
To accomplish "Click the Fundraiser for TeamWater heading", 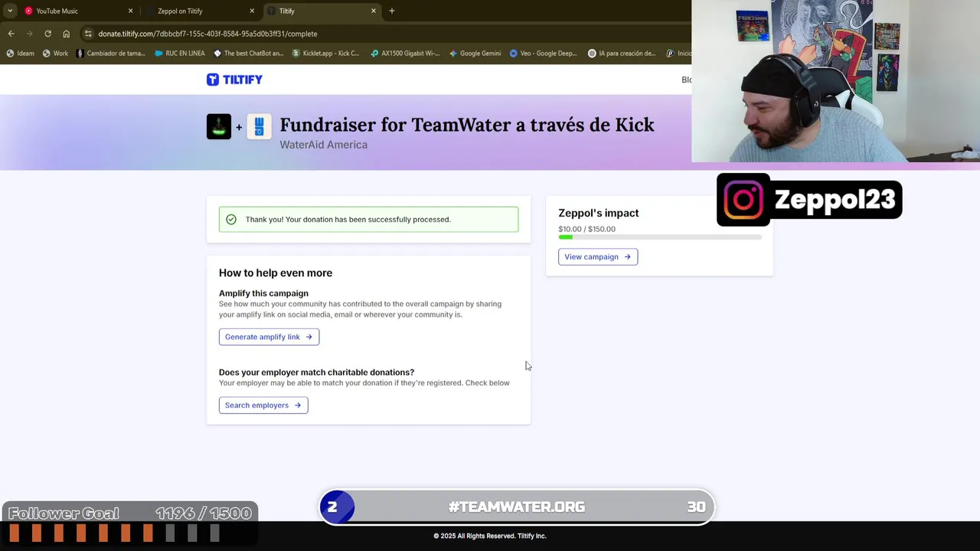I will [x=467, y=125].
